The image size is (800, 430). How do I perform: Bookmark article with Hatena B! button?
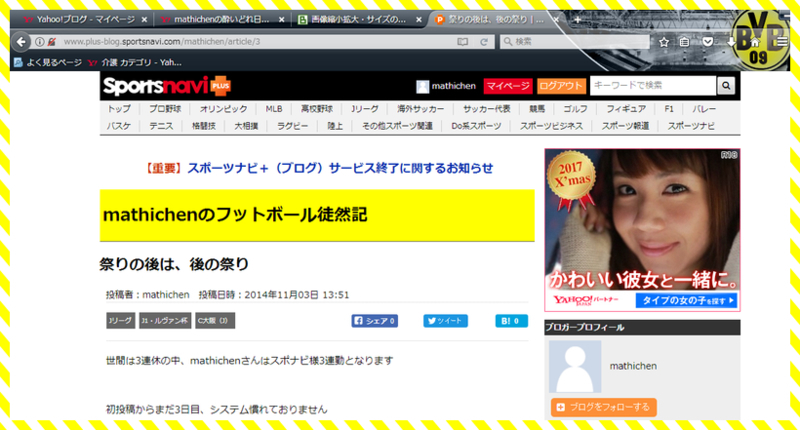(511, 321)
